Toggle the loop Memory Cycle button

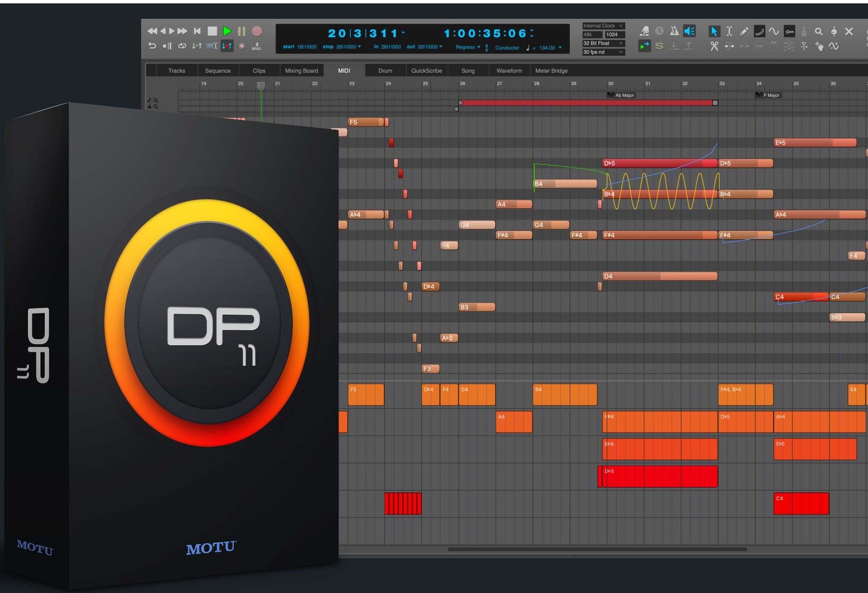point(182,46)
